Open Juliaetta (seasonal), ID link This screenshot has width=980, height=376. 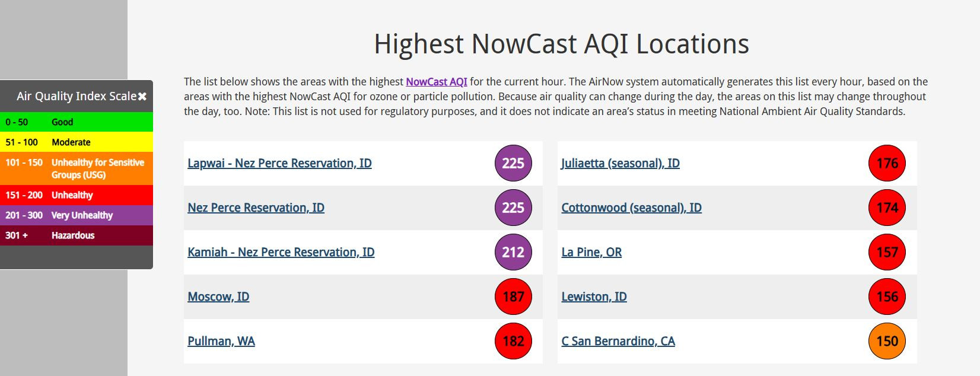click(x=621, y=163)
